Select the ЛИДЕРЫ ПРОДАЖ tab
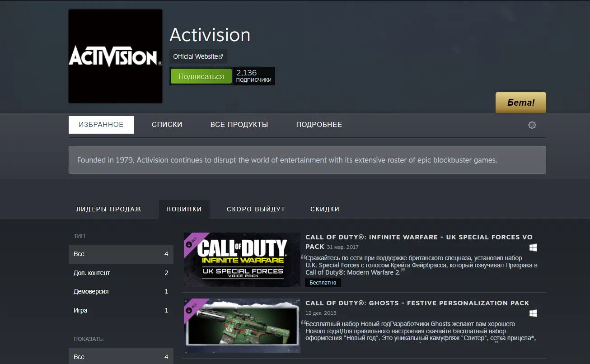 (x=109, y=209)
